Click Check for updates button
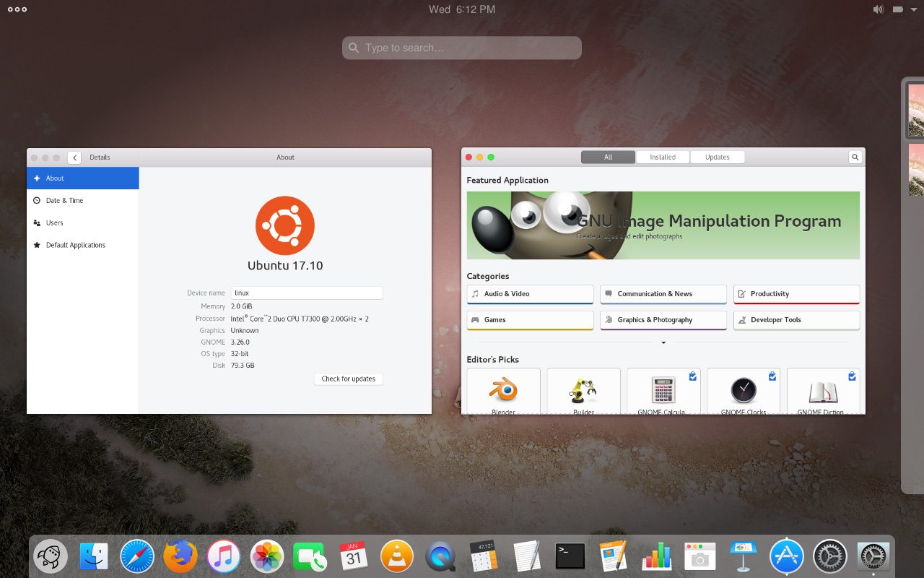The width and height of the screenshot is (924, 578). 349,379
